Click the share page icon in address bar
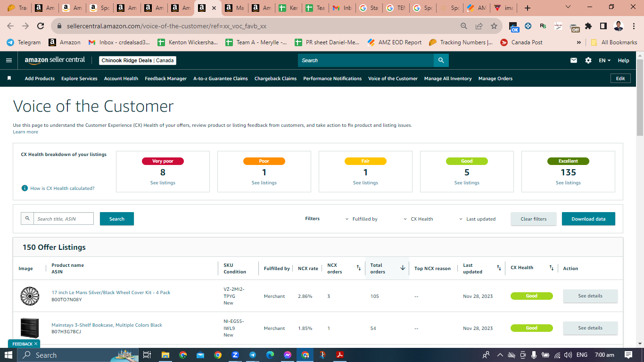The image size is (644, 362). coord(479,26)
